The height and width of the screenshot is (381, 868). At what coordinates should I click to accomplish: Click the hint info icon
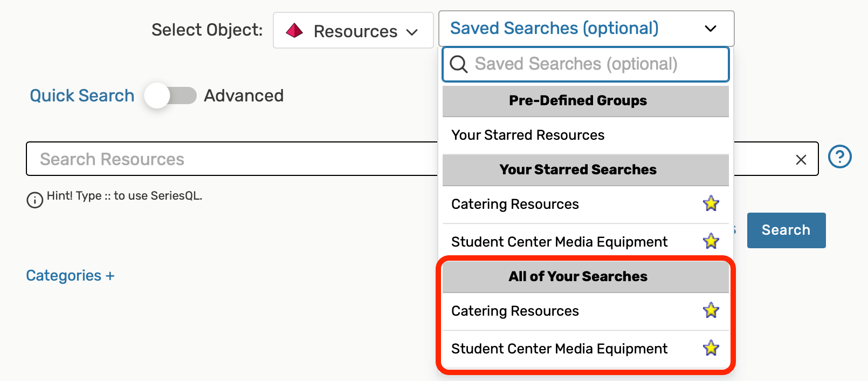35,200
